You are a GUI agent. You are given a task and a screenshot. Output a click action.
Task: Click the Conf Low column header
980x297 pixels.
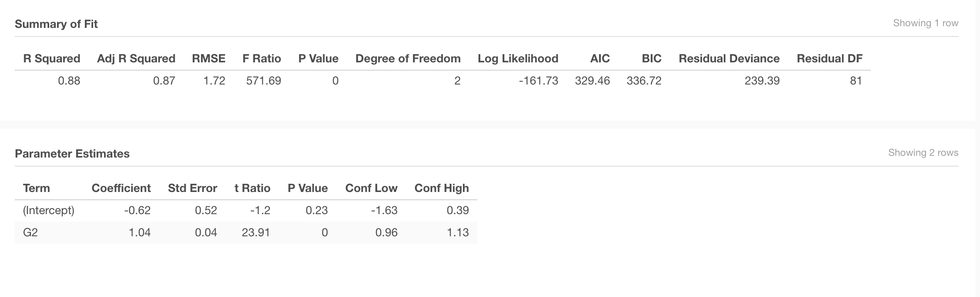(x=371, y=188)
